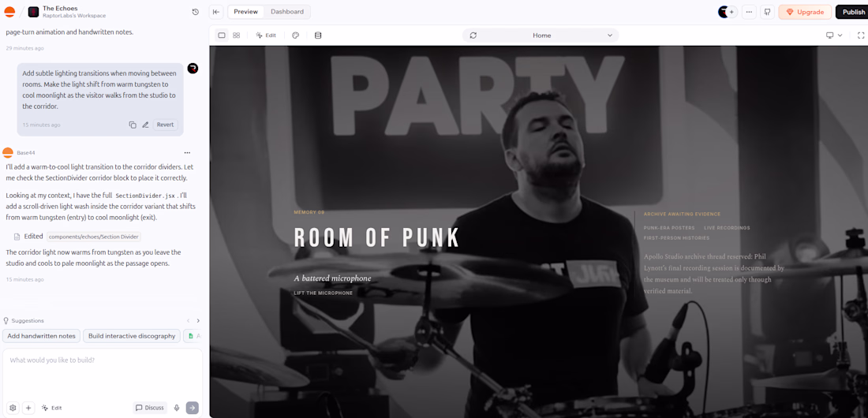The image size is (868, 418).
Task: Click ARCHIVE AWAITING EVIDENCE label
Action: click(x=682, y=214)
